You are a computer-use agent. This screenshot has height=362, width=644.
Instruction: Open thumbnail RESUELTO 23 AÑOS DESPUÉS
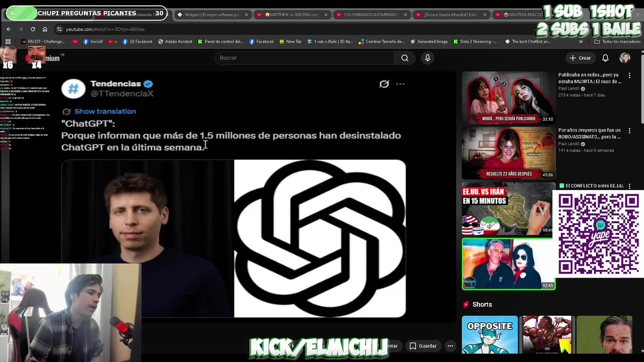[508, 153]
